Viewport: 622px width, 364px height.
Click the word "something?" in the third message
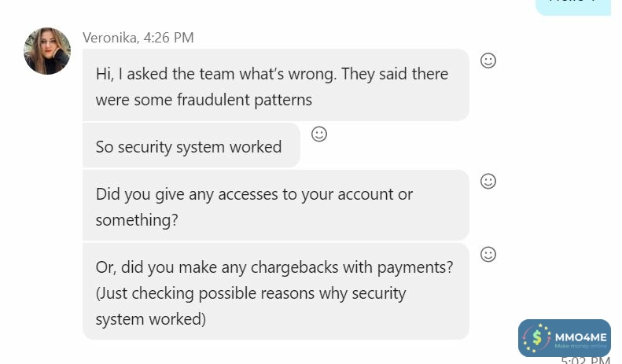[x=136, y=220]
